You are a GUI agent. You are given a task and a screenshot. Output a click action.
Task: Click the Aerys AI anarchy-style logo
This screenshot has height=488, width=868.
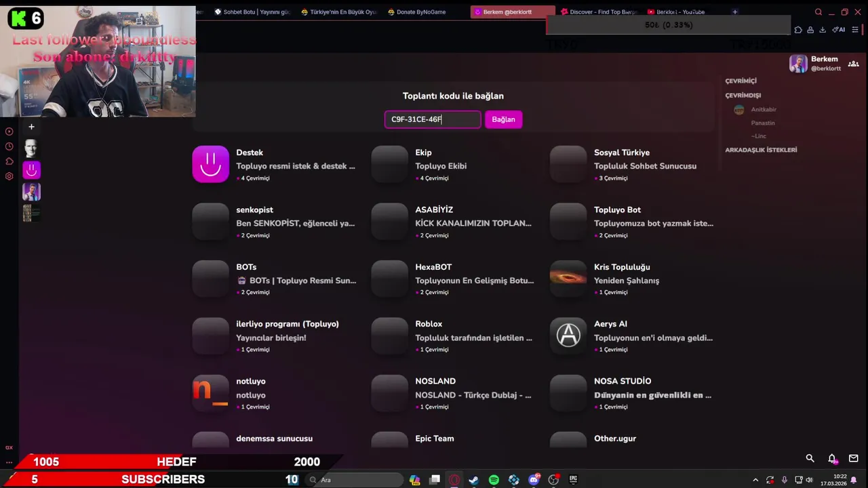click(568, 335)
